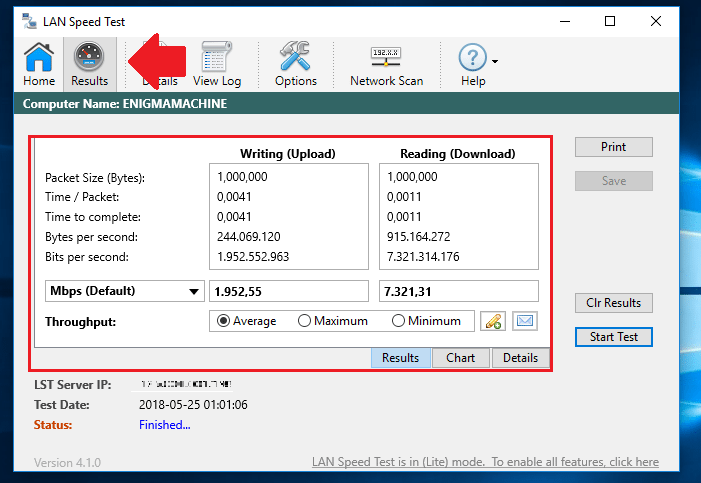The width and height of the screenshot is (701, 483).
Task: Open the Home toolbar icon
Action: 39,64
